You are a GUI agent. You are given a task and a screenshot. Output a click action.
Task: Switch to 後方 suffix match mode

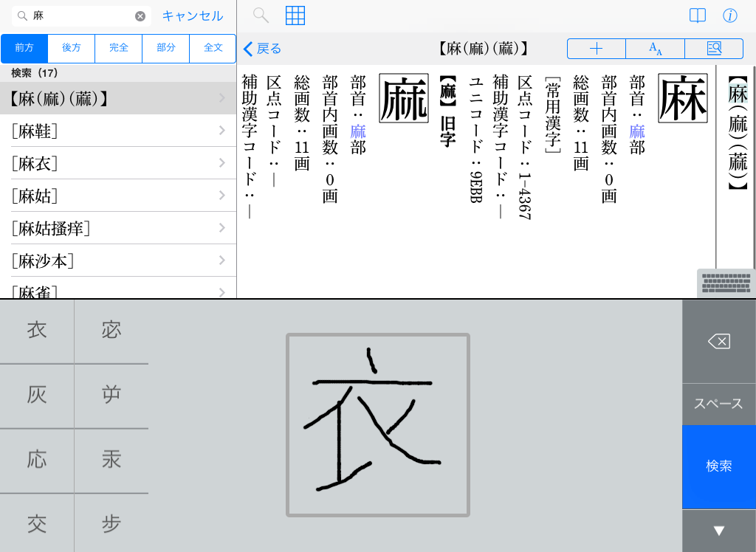coord(72,48)
